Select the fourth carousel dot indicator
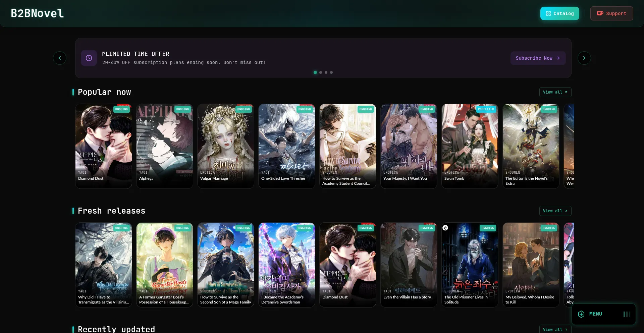The image size is (644, 333). pyautogui.click(x=331, y=72)
